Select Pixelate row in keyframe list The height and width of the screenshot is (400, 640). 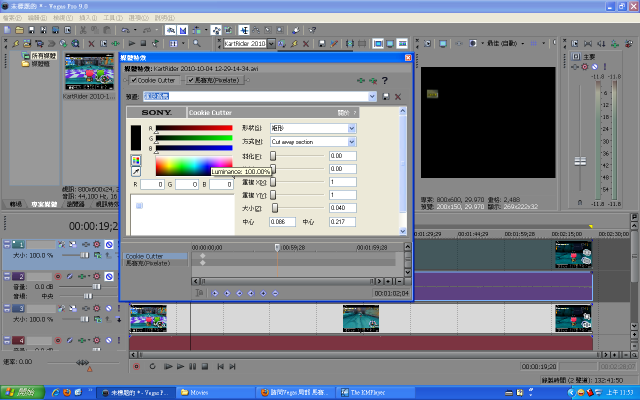[155, 263]
